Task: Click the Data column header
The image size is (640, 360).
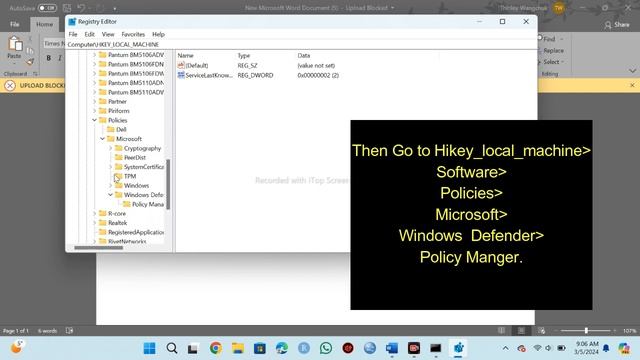Action: point(304,56)
